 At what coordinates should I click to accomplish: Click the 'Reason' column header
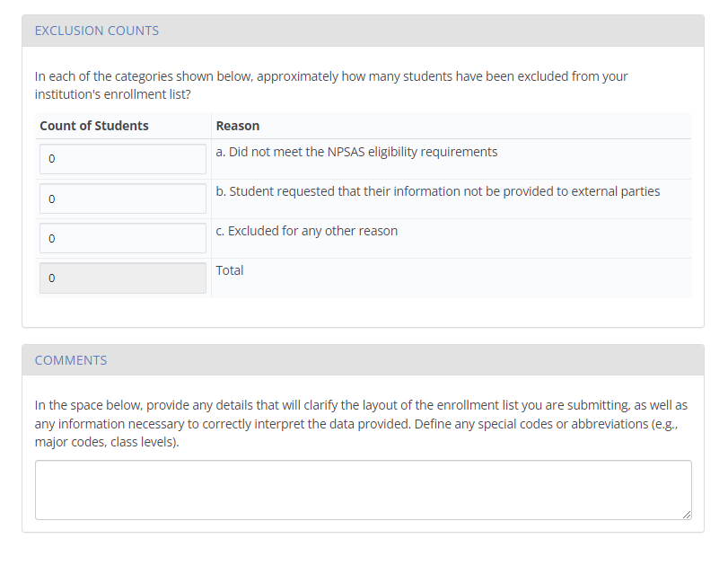238,126
